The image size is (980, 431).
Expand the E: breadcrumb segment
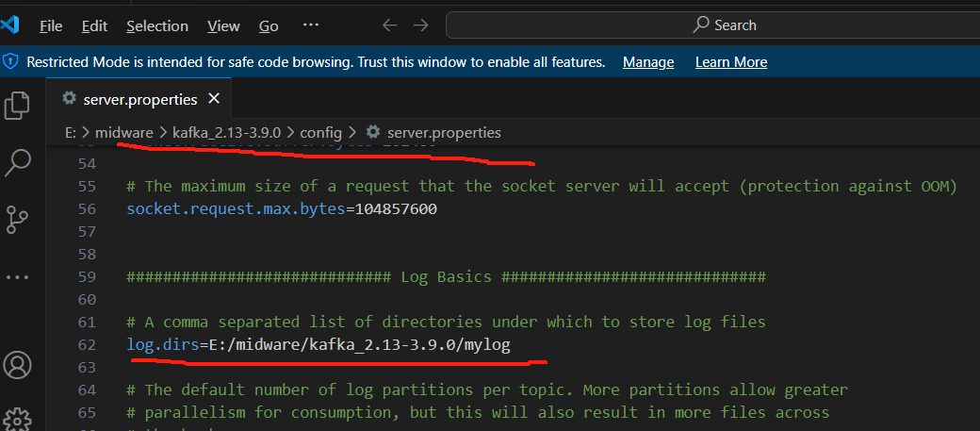tap(70, 133)
